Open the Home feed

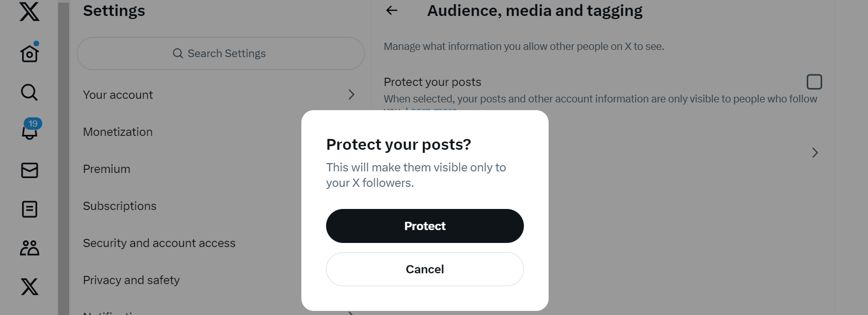(29, 51)
